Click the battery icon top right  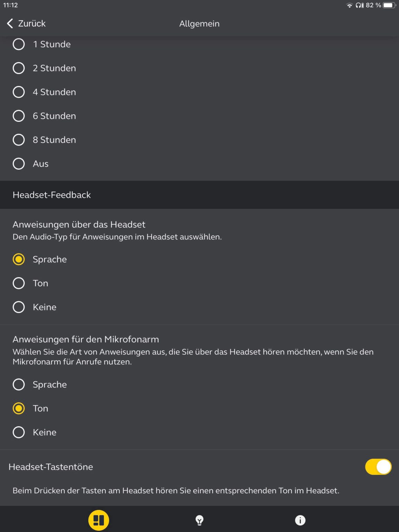pyautogui.click(x=389, y=5)
